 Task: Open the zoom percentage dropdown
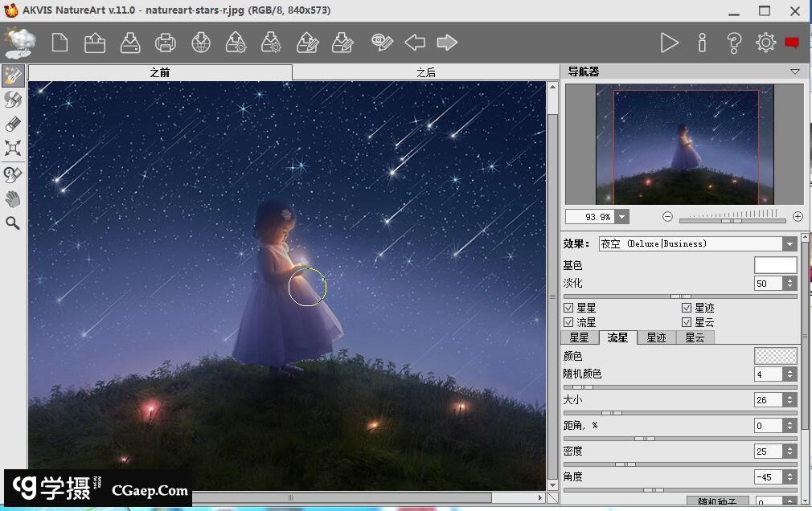(622, 217)
